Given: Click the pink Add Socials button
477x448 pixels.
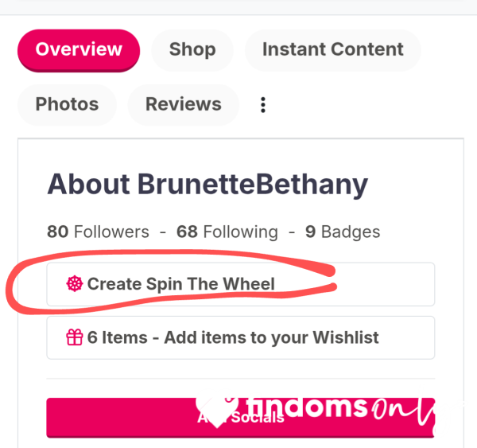Looking at the screenshot, I should [241, 418].
